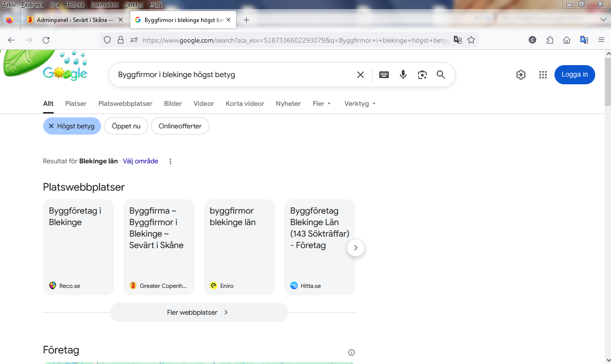The image size is (611, 364).
Task: Open Google settings gear icon
Action: [x=521, y=75]
